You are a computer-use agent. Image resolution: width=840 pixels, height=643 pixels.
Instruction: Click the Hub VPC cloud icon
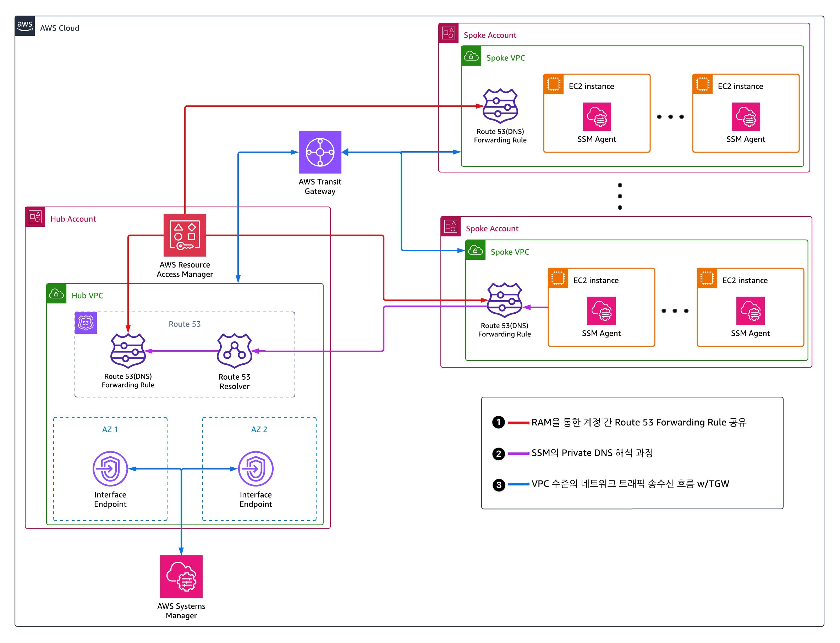57,293
